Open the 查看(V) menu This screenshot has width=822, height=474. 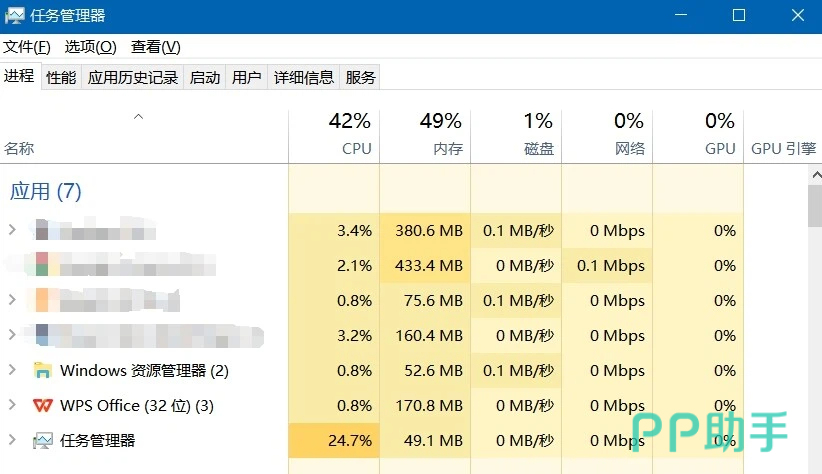pos(156,47)
